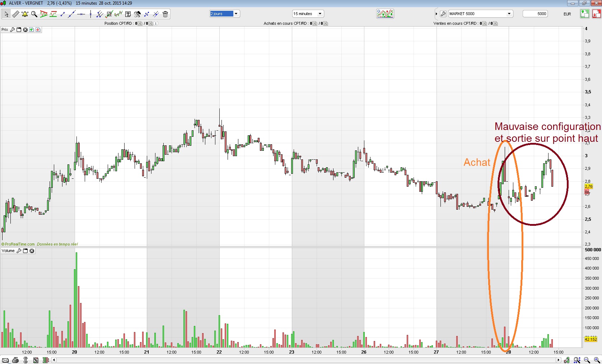Screen dimensions: 602x364
Task: Click the red sell order button
Action: click(596, 14)
